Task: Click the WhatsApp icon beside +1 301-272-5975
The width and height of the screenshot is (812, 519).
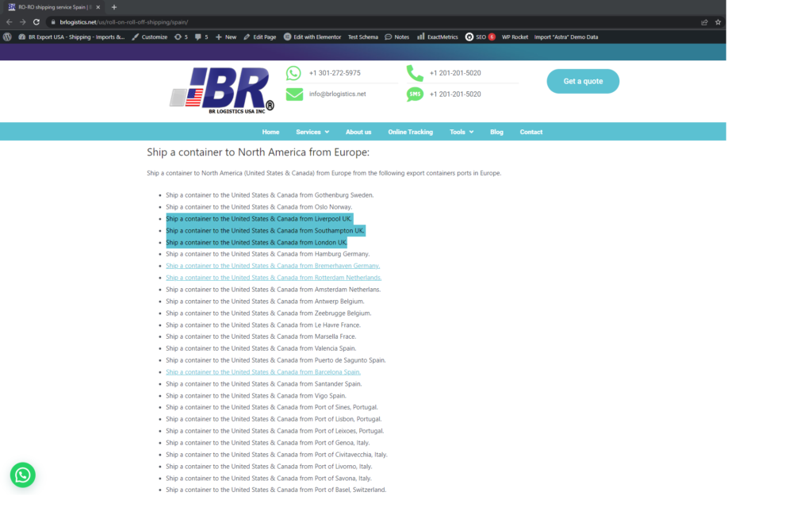Action: (294, 73)
